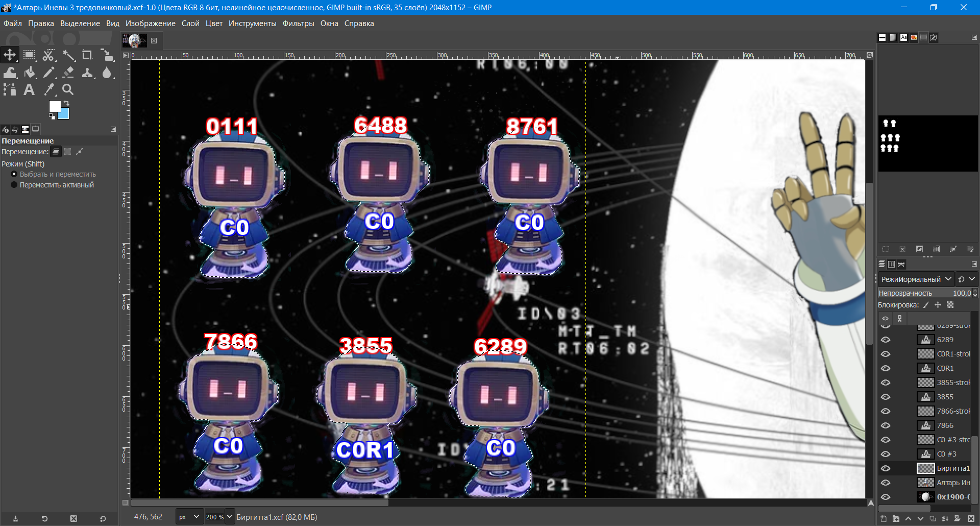The image size is (980, 526).
Task: Close the open image tab
Action: (154, 40)
